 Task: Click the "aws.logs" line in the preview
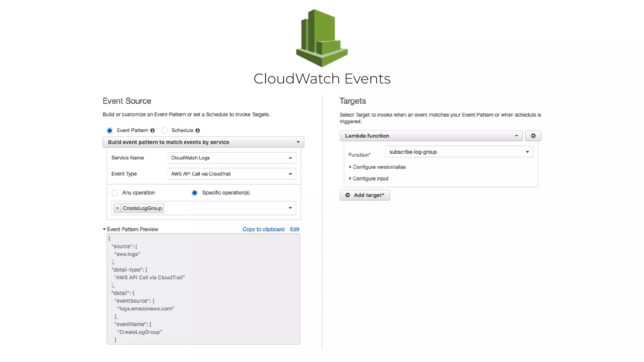pyautogui.click(x=127, y=254)
